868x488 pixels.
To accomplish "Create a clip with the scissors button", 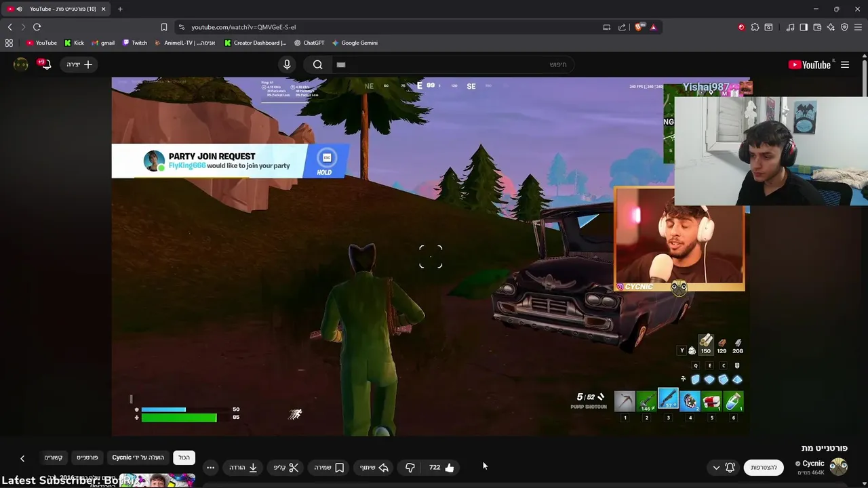I will [285, 467].
